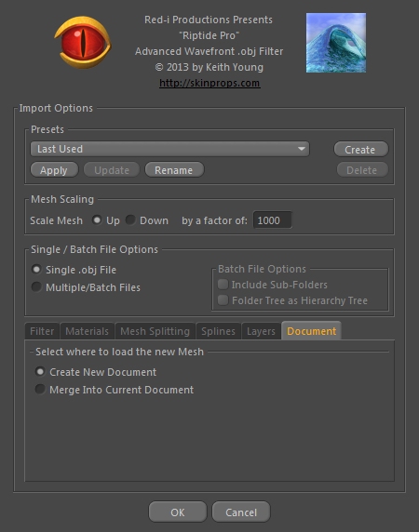Enable Include Sub-Folders checkbox
Screen dimensions: 419x532
pos(223,285)
